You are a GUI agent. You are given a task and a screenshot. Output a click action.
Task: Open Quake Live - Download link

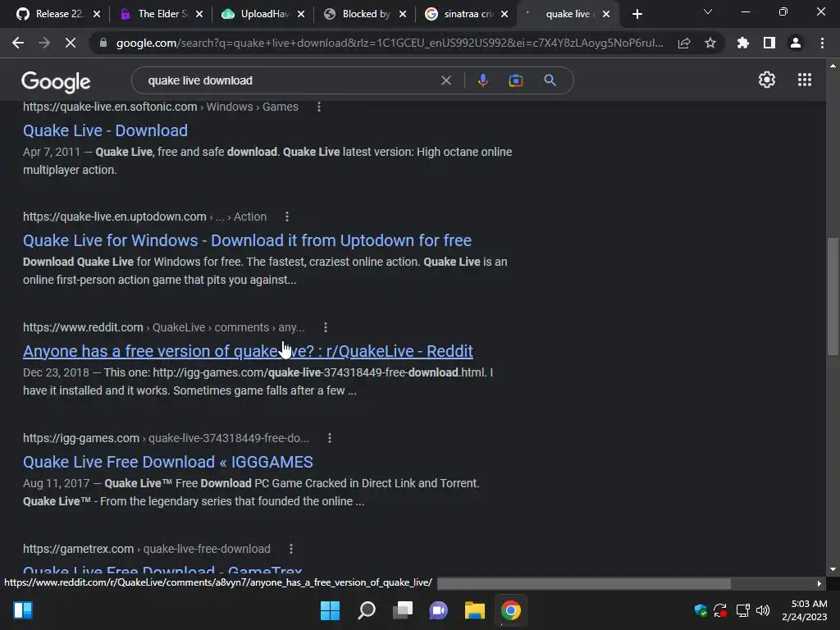[105, 130]
